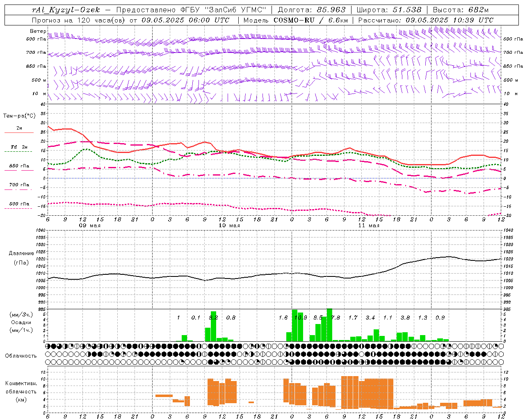Click the 700 гПа temperature legend entry
The width and height of the screenshot is (525, 420).
(19, 185)
